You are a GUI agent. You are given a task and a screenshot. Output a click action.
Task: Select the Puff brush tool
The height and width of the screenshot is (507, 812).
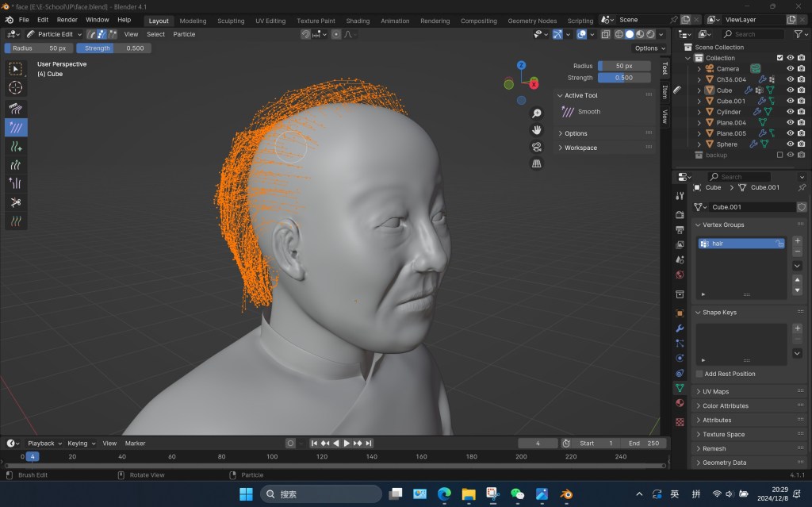tap(16, 183)
